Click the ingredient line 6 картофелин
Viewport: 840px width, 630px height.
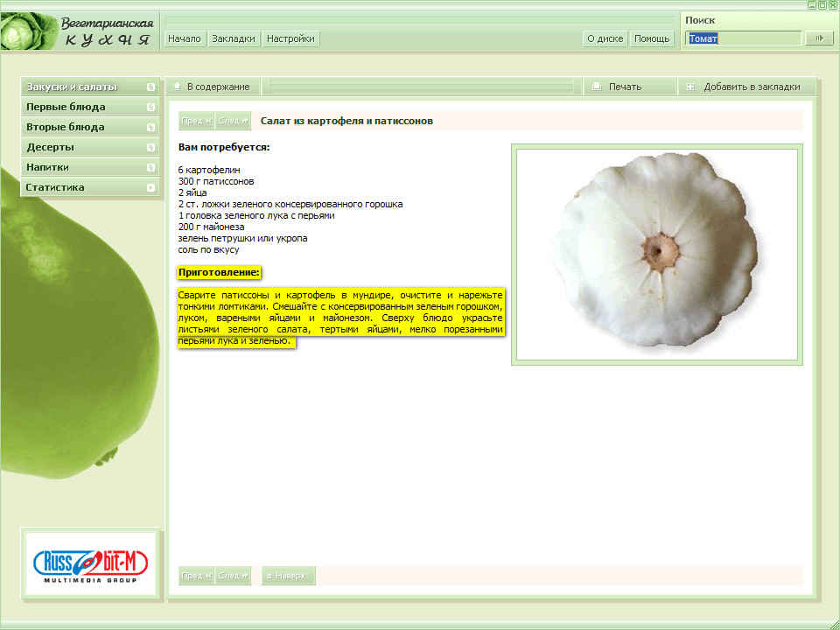[209, 170]
